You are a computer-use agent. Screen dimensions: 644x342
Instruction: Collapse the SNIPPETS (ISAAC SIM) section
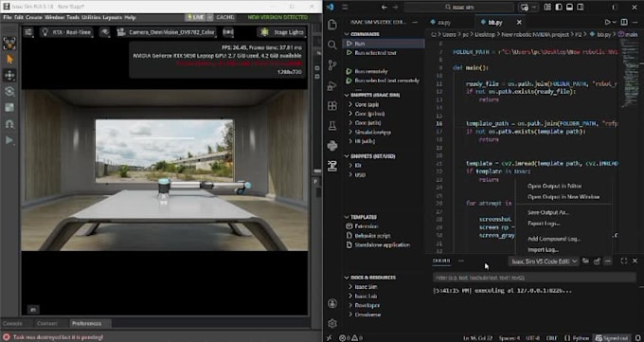coord(371,95)
